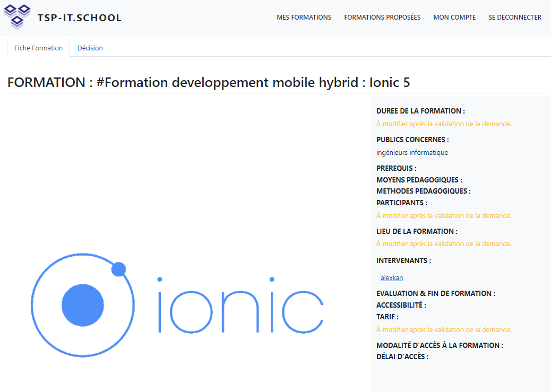Select Se Déconnecter to log out
This screenshot has height=392, width=551.
(x=515, y=17)
